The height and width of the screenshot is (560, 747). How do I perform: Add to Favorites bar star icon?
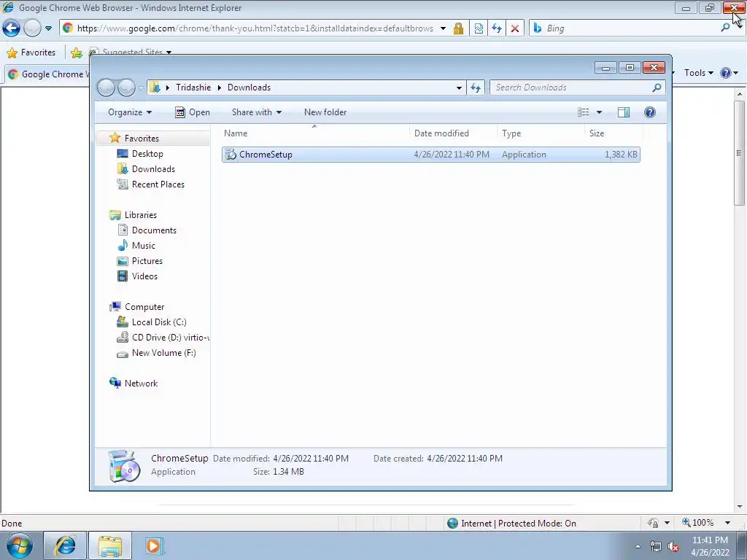[x=76, y=52]
